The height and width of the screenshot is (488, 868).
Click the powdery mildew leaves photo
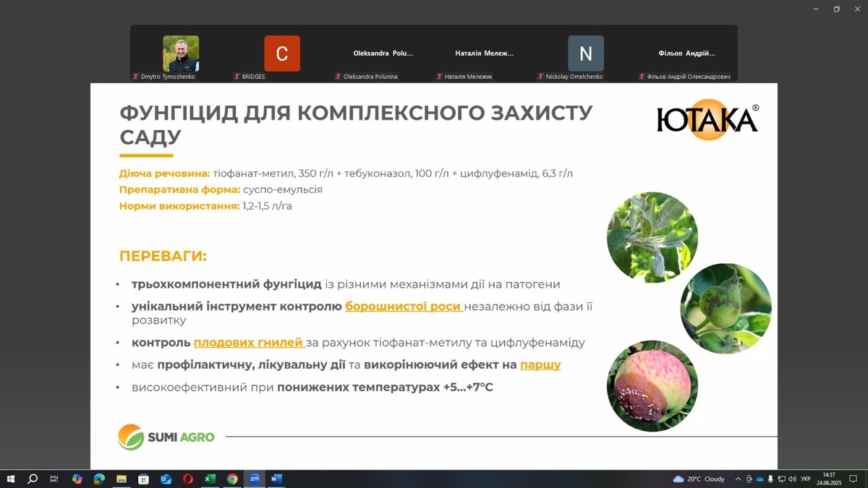tap(652, 237)
